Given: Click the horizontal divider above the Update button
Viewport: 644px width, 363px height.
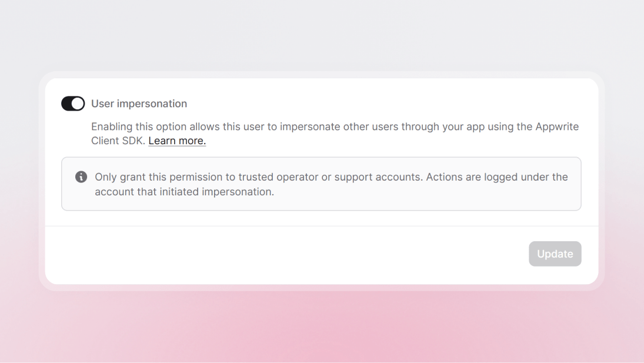Looking at the screenshot, I should 321,226.
